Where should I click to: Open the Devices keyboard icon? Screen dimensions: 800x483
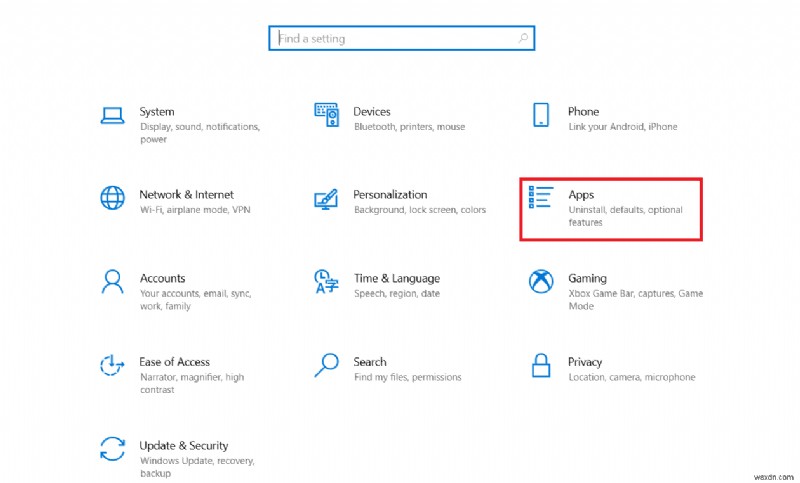[x=327, y=115]
